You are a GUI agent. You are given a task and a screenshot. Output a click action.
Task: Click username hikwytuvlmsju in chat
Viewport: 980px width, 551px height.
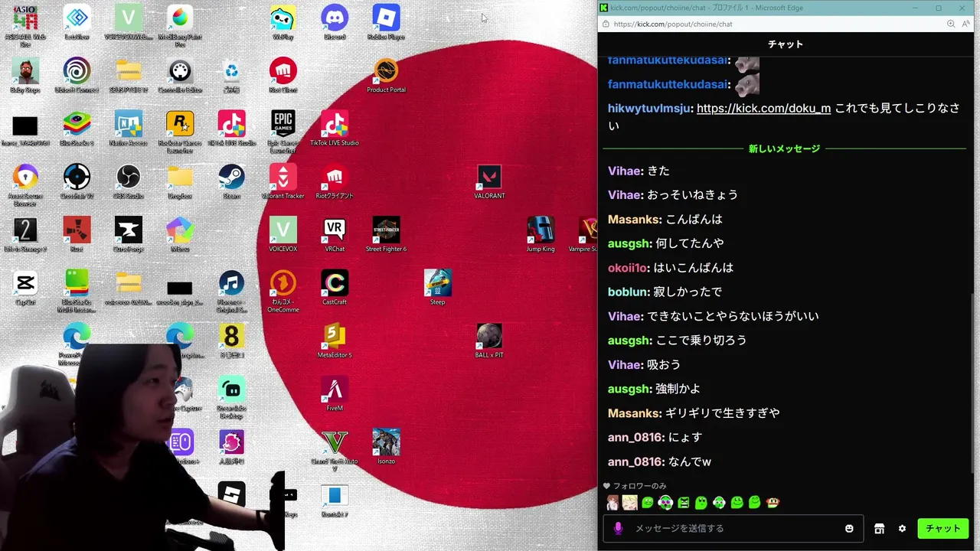651,109
